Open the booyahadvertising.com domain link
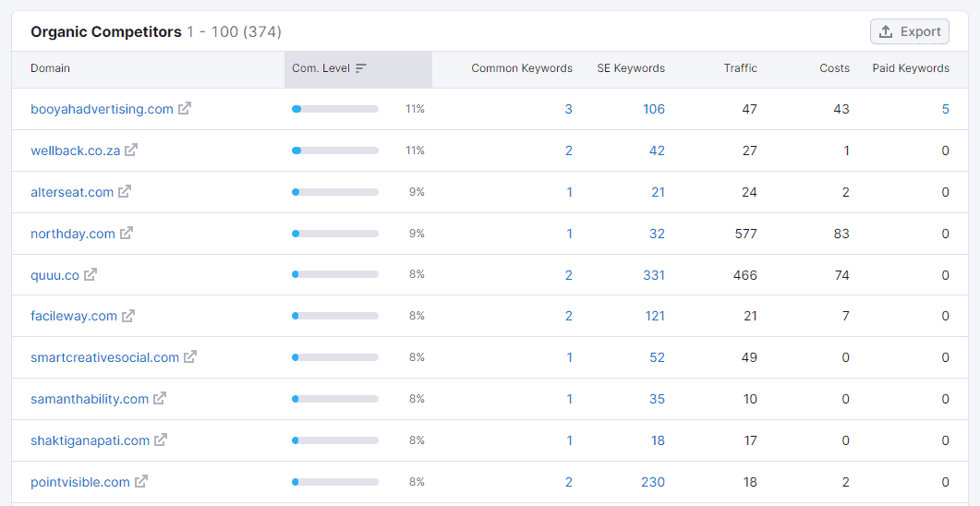 point(102,109)
